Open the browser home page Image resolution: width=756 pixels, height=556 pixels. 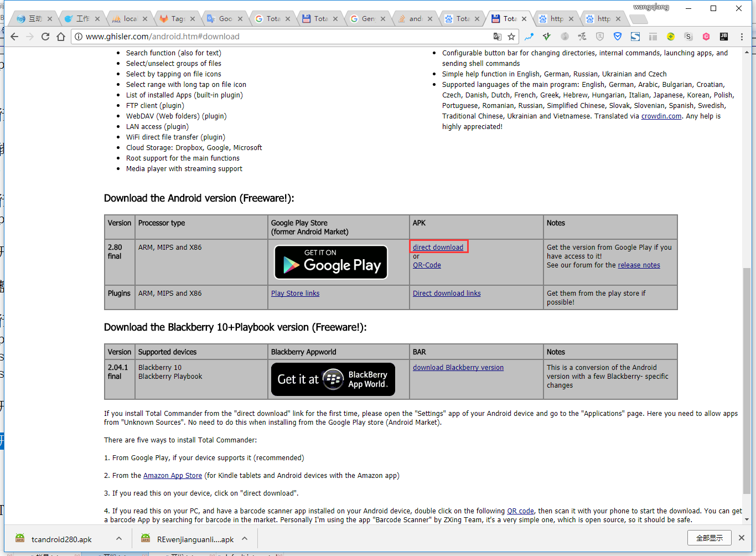pyautogui.click(x=61, y=37)
